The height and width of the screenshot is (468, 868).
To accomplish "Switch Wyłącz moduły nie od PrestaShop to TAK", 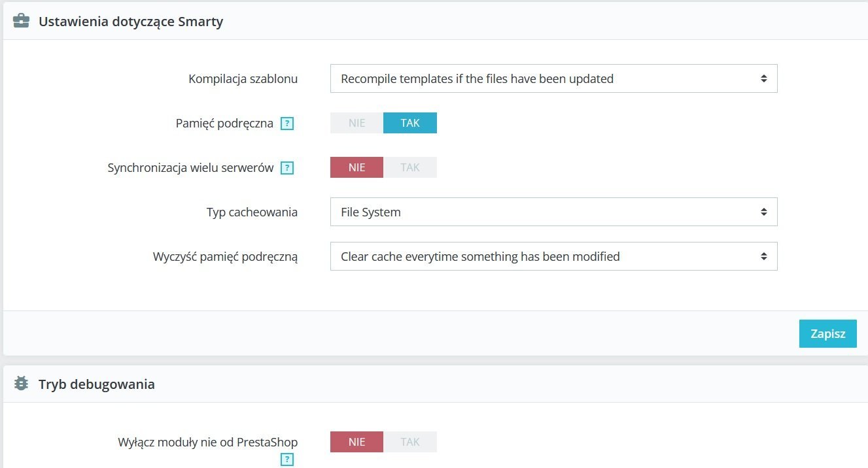I will coord(410,442).
